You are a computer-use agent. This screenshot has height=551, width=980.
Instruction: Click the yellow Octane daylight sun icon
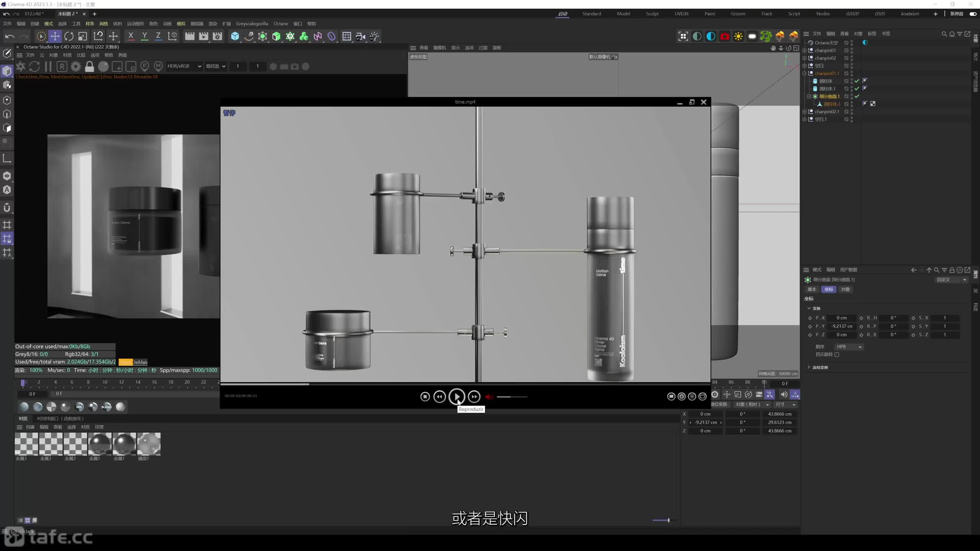pos(738,36)
